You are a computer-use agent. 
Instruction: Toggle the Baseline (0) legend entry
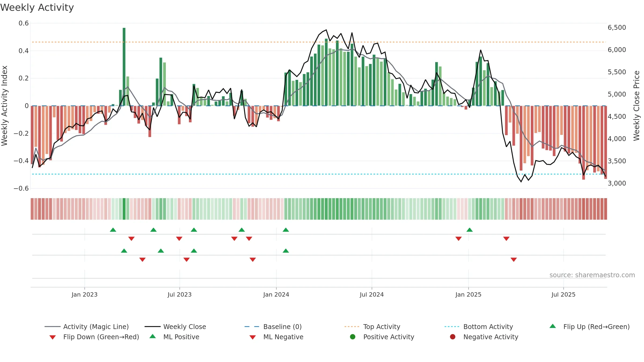(x=273, y=327)
